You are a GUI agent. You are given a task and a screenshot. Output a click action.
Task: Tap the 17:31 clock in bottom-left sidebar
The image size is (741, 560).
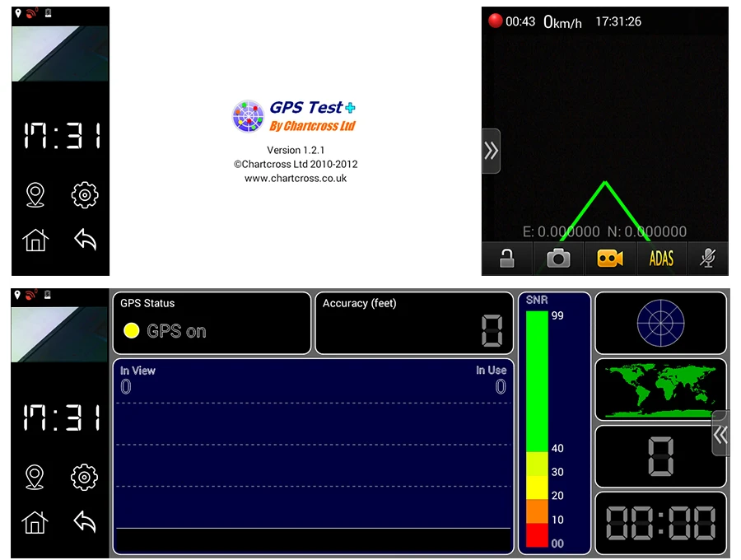point(62,418)
